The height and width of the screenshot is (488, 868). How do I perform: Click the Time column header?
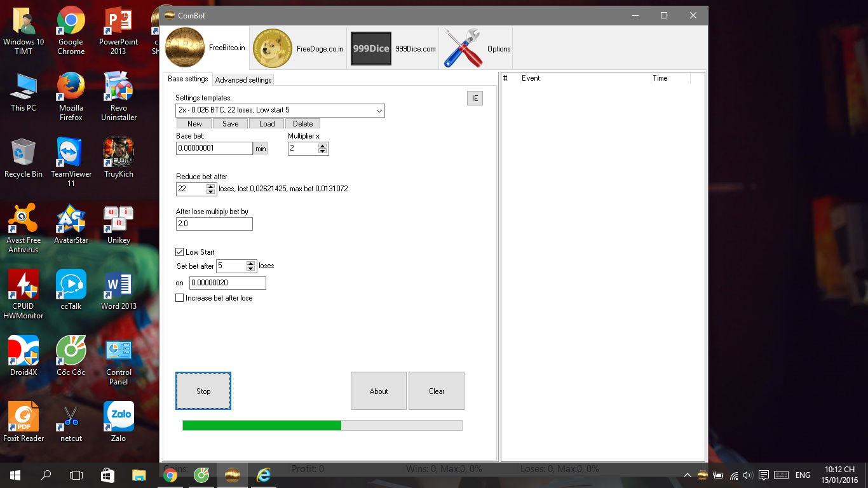[x=670, y=78]
